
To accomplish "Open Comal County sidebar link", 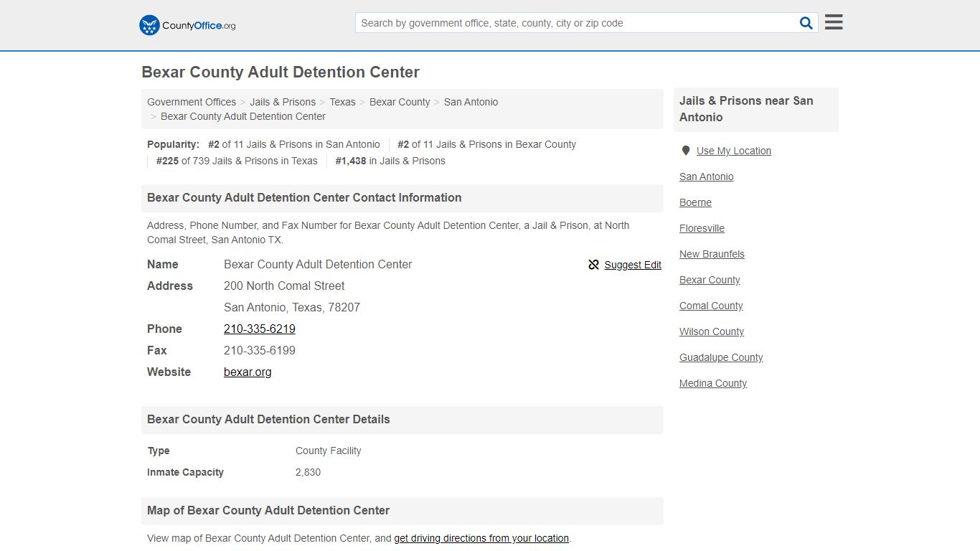I will point(711,306).
